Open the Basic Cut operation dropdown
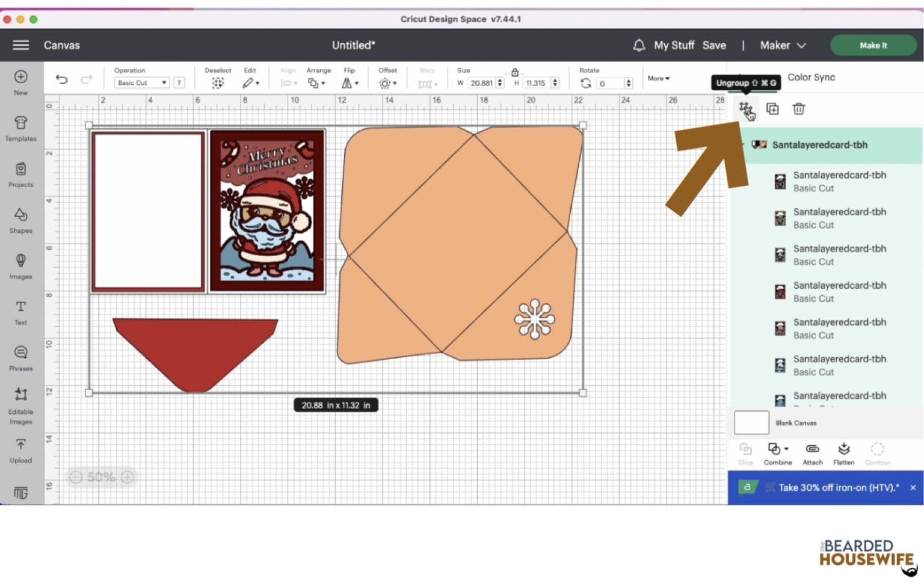The width and height of the screenshot is (924, 587). pyautogui.click(x=141, y=82)
